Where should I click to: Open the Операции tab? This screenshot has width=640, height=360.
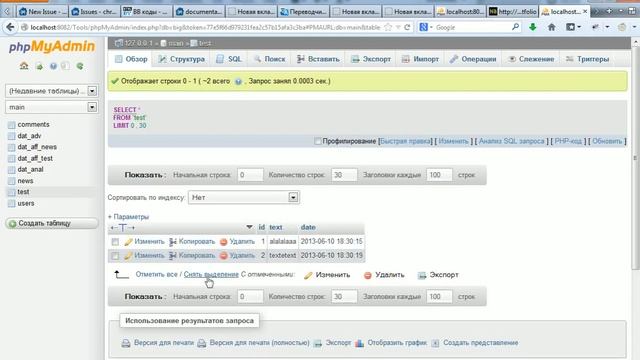473,59
